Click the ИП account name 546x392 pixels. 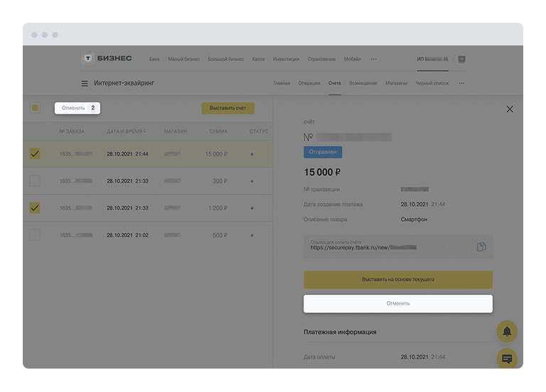[x=433, y=59]
